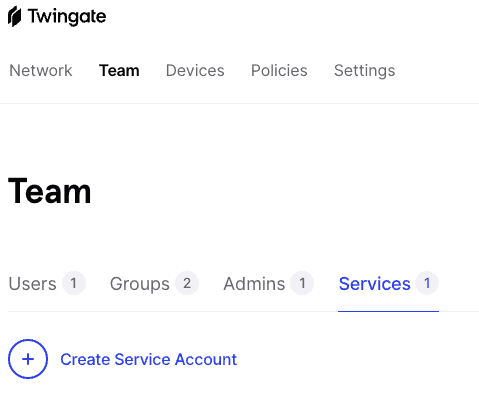
Task: Click the Create Service Account link
Action: point(148,359)
